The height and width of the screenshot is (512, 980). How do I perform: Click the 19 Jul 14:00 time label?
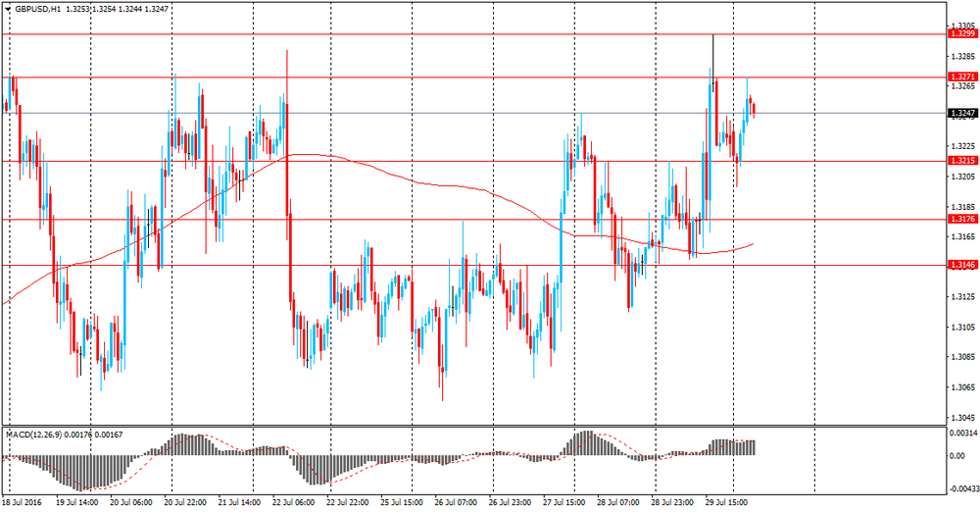[76, 502]
